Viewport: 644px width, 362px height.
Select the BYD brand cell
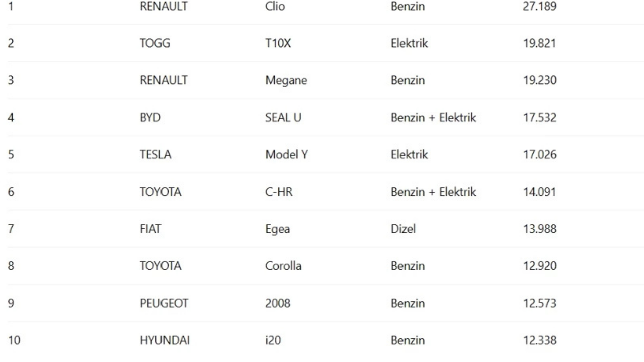pyautogui.click(x=149, y=118)
